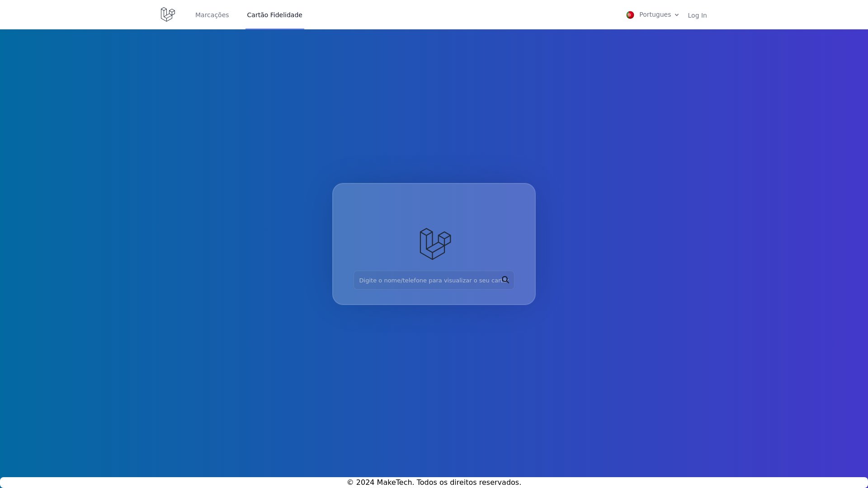The width and height of the screenshot is (868, 488).
Task: Select the Cartão Fidelidade tab
Action: tap(274, 15)
